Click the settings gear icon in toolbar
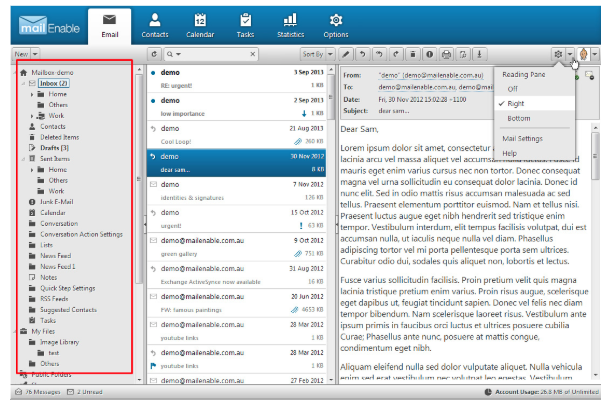607x406 pixels. (557, 53)
